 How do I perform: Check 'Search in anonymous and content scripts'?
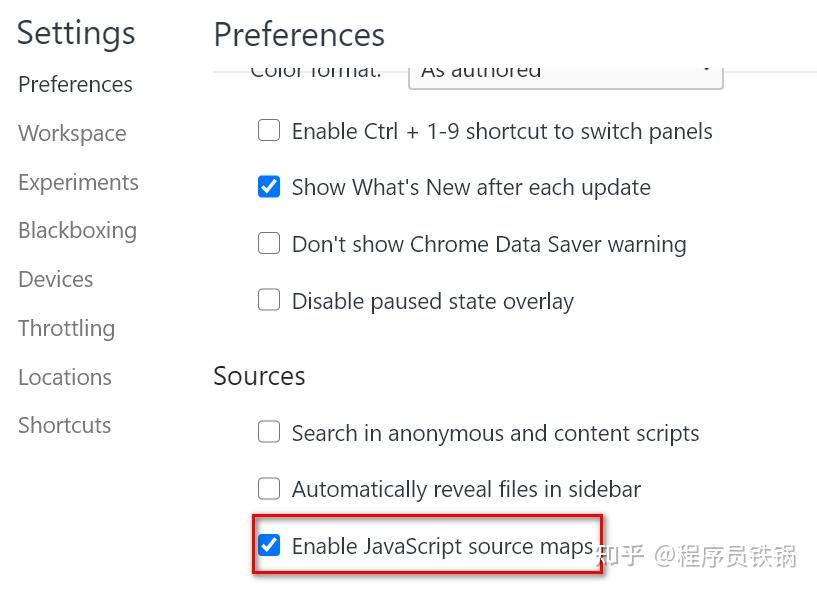point(268,432)
